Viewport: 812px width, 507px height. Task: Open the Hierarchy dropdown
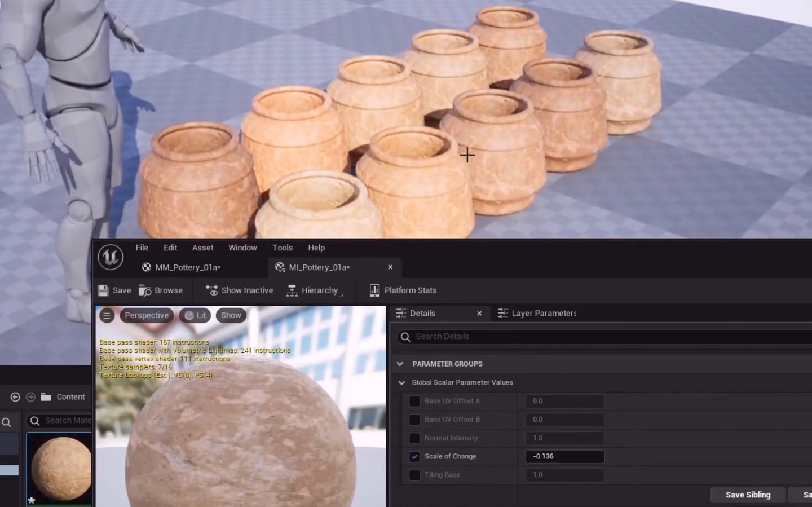point(315,290)
